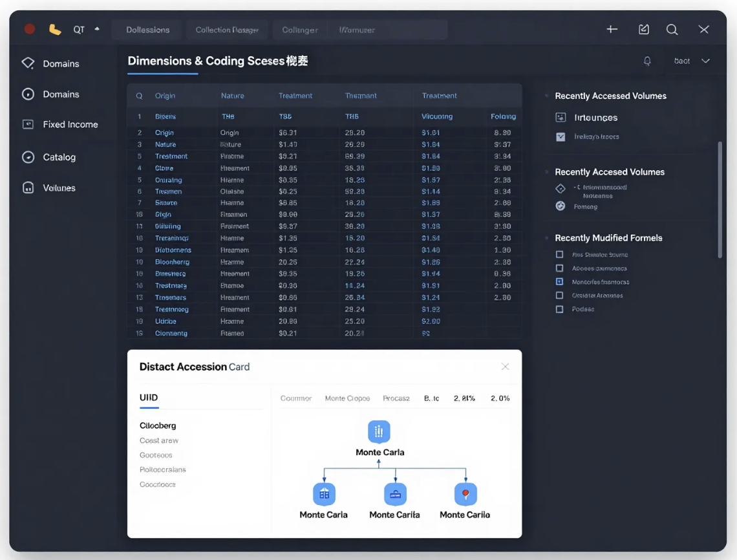Image resolution: width=737 pixels, height=560 pixels.
Task: Close the Distact Accession Card
Action: tap(505, 367)
